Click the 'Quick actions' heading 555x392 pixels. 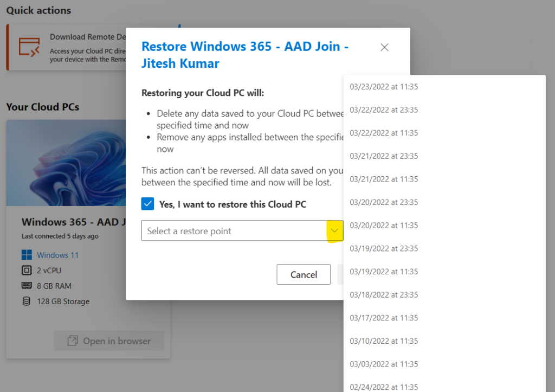38,10
